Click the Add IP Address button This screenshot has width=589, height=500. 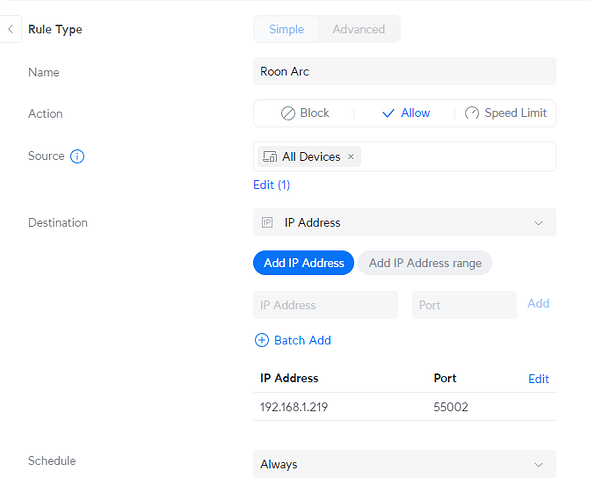point(304,263)
